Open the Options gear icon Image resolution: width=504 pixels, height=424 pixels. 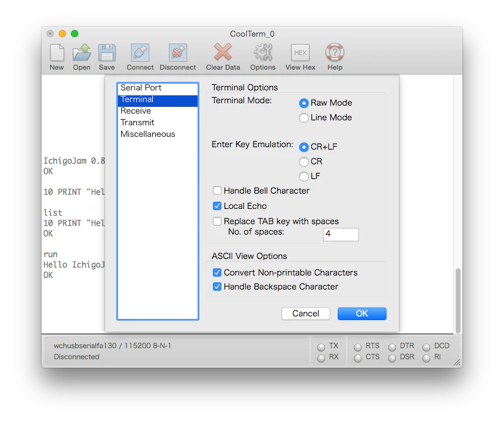point(263,53)
